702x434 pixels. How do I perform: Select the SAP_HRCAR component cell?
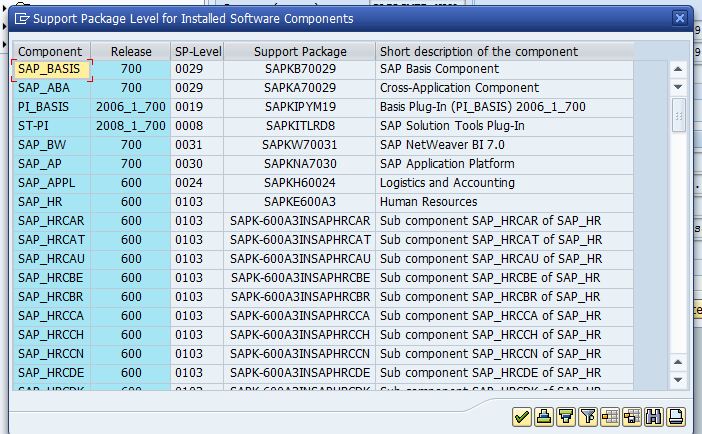(51, 221)
